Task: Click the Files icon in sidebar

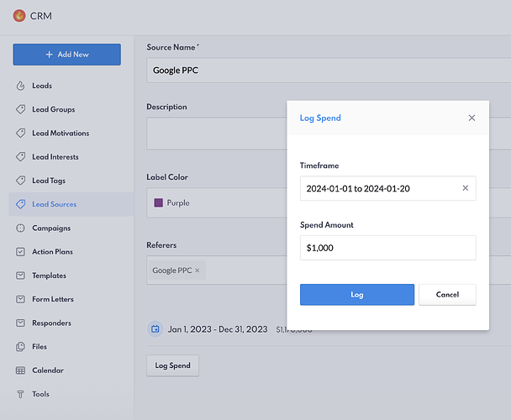Action: point(21,346)
